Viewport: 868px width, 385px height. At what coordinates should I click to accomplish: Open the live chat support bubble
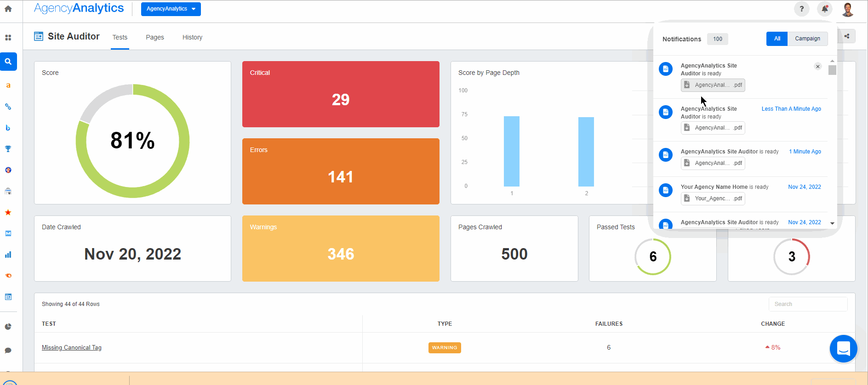(844, 349)
